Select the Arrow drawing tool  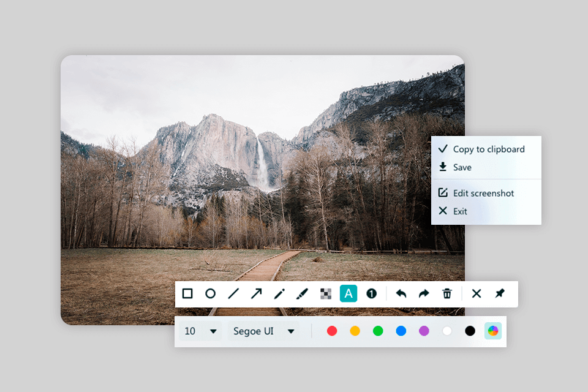pyautogui.click(x=257, y=293)
